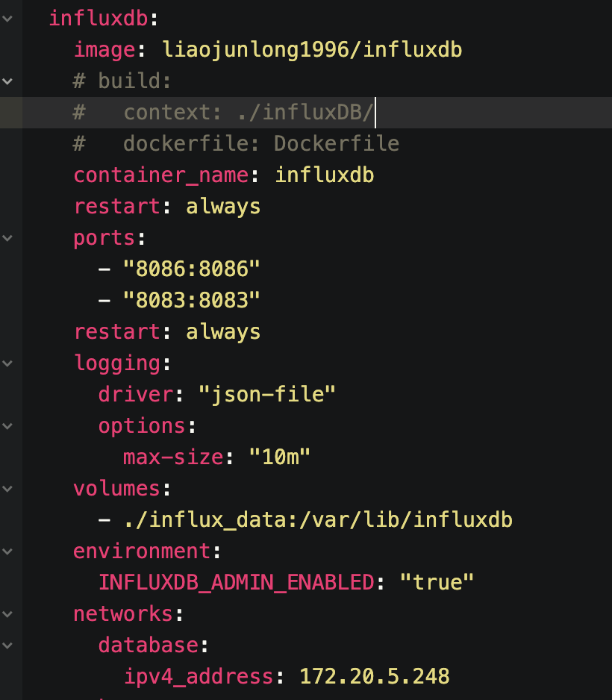The width and height of the screenshot is (612, 700).
Task: Click the INFLUXDB_ADMIN_ENABLED variable
Action: (x=236, y=583)
